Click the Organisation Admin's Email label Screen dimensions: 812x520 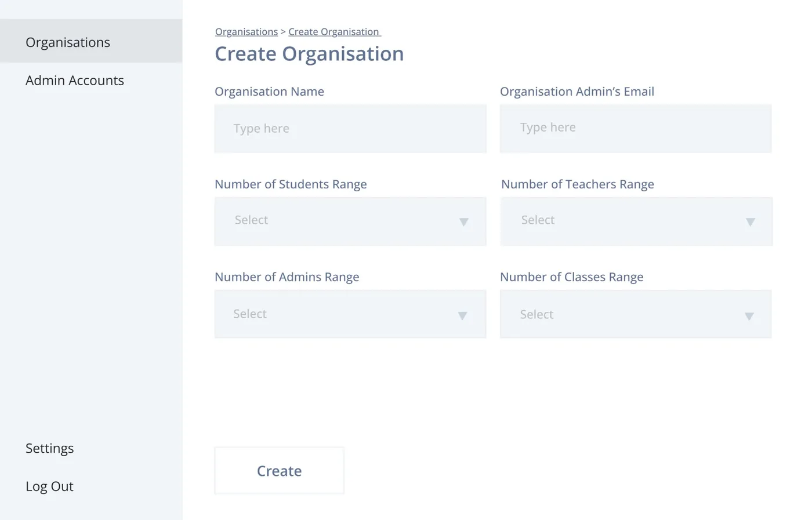click(x=577, y=91)
